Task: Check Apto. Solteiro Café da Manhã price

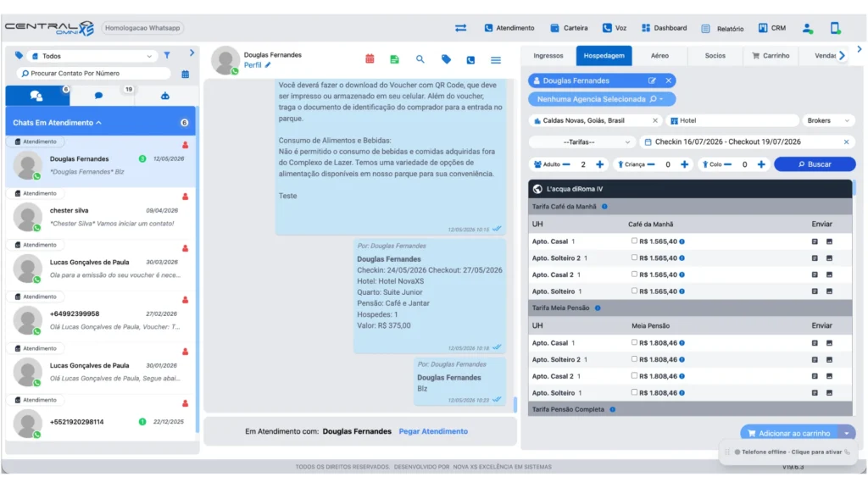Action: (634, 291)
